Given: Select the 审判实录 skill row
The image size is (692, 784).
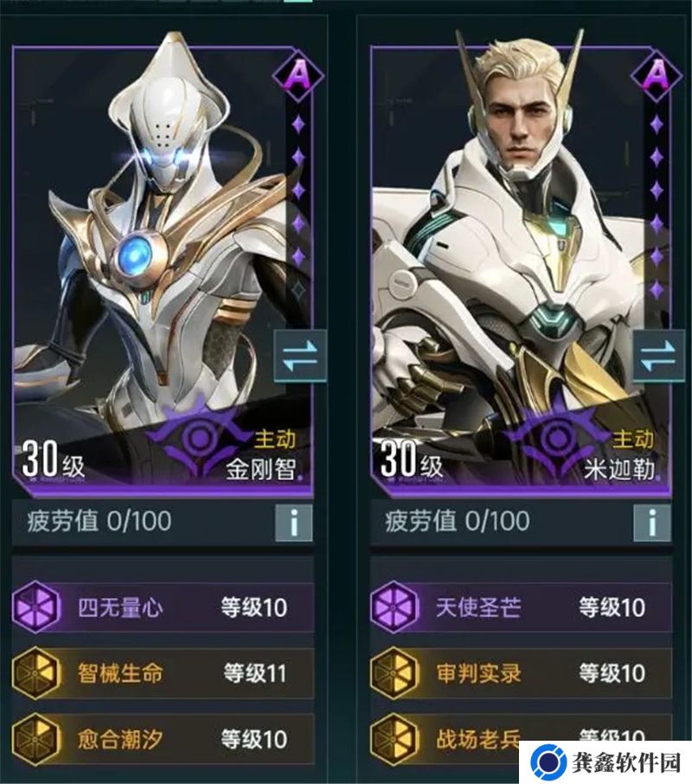Looking at the screenshot, I should click(x=521, y=673).
